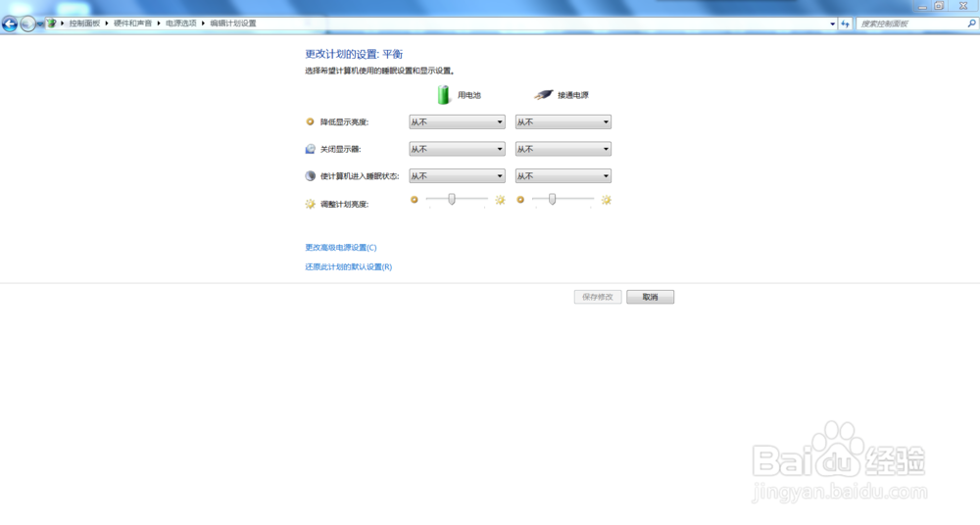Click bright sun icon right of plugged-in slider

607,200
